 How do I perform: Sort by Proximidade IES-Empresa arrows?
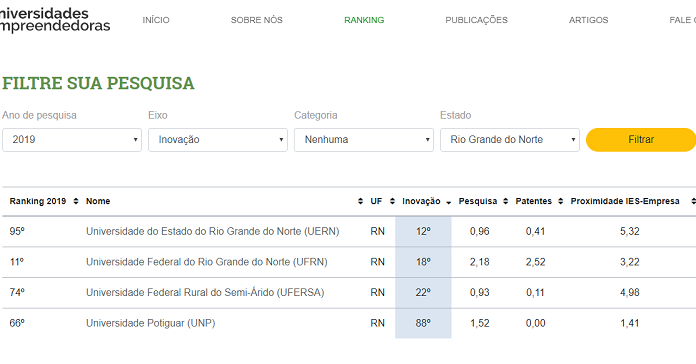pyautogui.click(x=693, y=201)
